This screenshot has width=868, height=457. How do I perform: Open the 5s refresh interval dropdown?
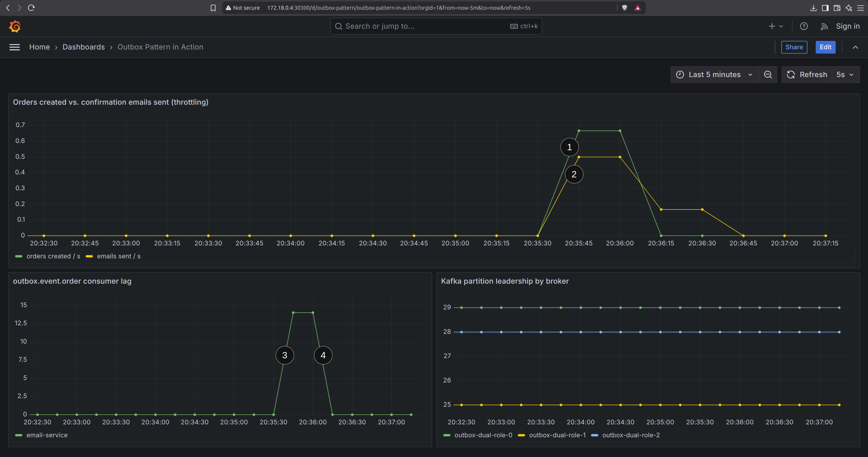[845, 74]
